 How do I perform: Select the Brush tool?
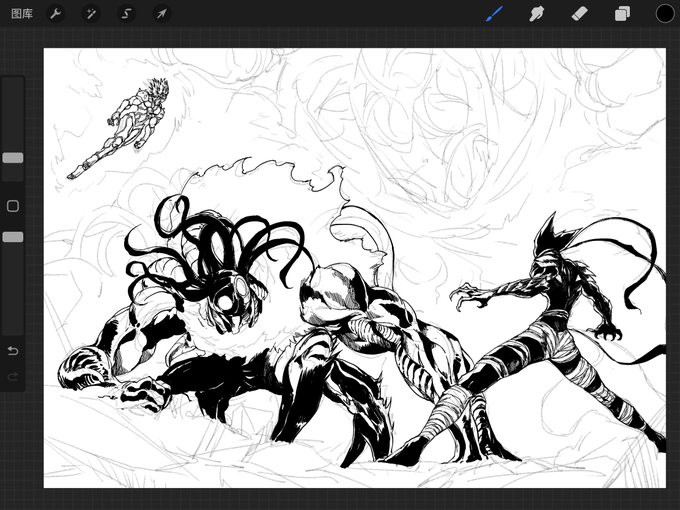coord(494,13)
